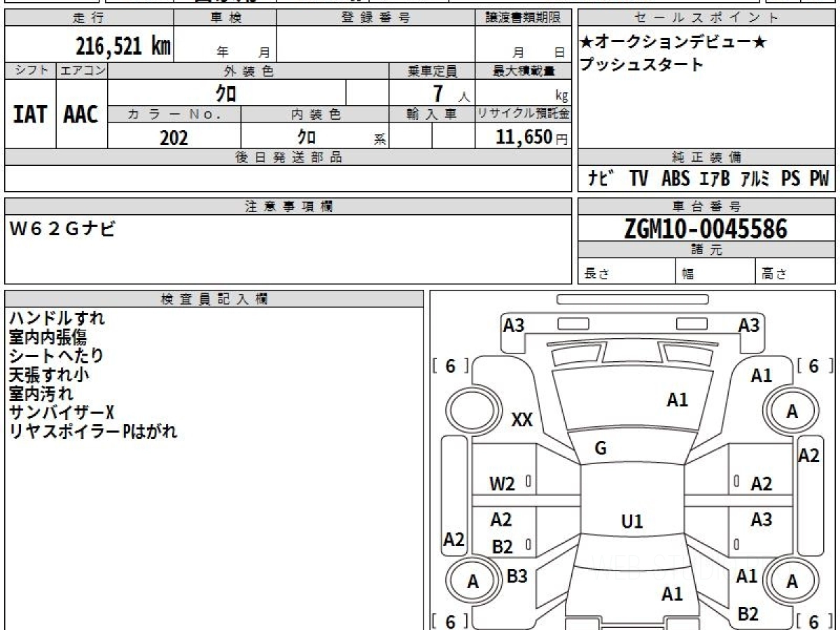Click the 車台番号 header
840x630 pixels.
(x=706, y=206)
